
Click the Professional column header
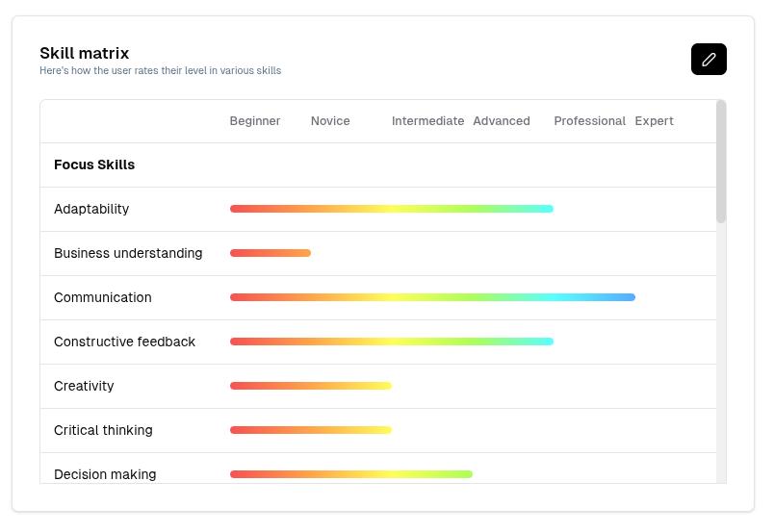(589, 121)
